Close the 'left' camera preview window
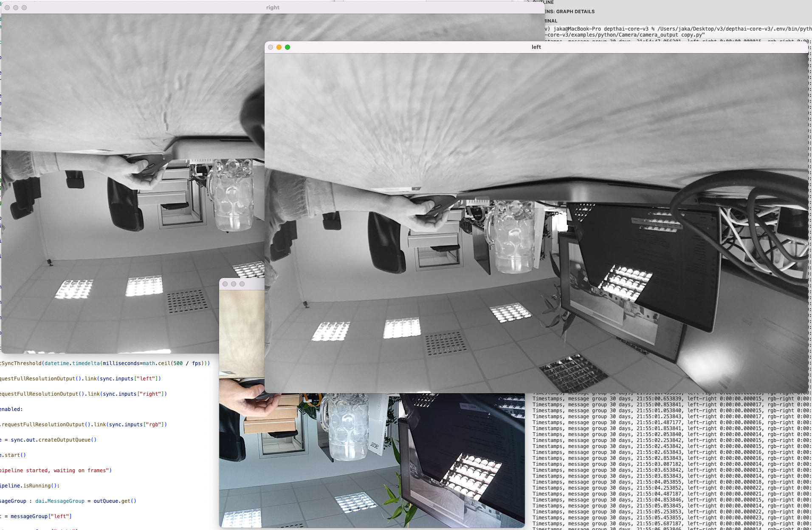Image resolution: width=812 pixels, height=530 pixels. [271, 47]
